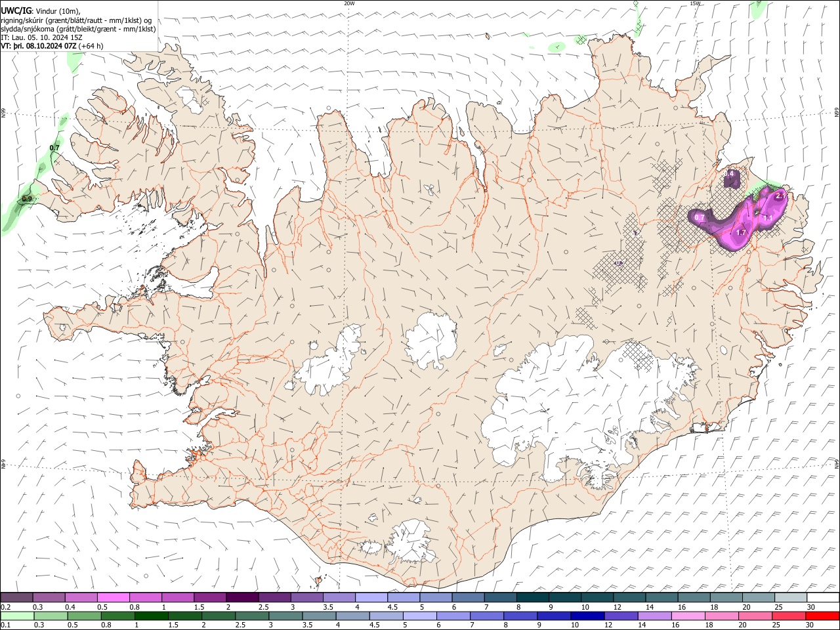This screenshot has width=840, height=630.
Task: Select the 25 red swatch in the lower scale
Action: tap(788, 616)
